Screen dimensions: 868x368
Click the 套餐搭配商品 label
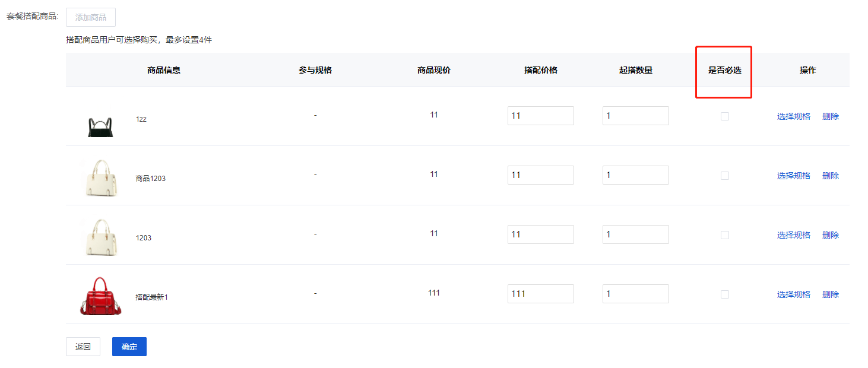coord(33,16)
